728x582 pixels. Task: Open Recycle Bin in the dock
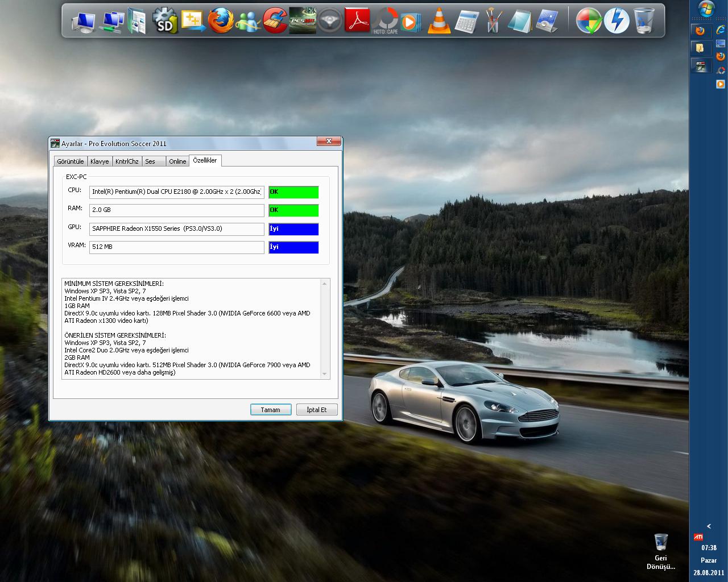644,21
